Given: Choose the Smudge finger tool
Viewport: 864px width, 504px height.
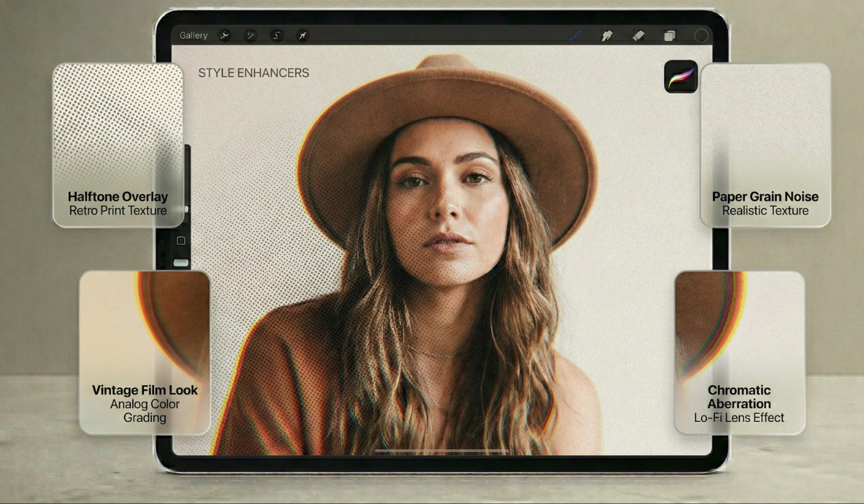Looking at the screenshot, I should (x=606, y=35).
